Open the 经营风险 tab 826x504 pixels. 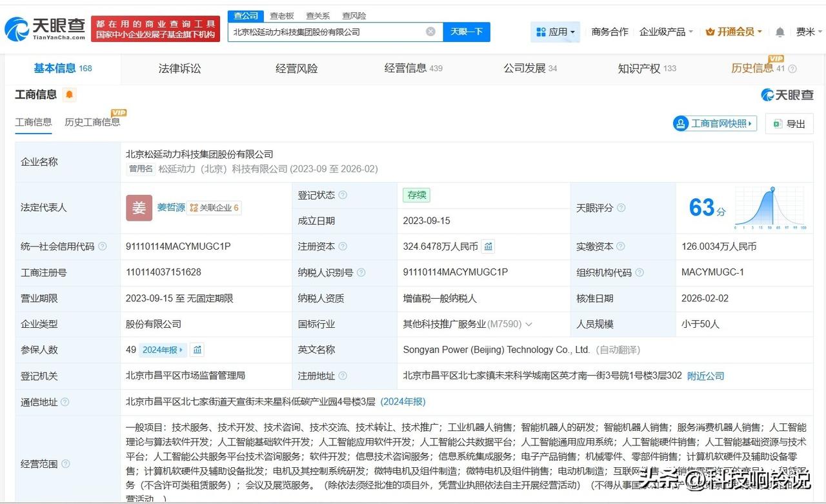[296, 68]
